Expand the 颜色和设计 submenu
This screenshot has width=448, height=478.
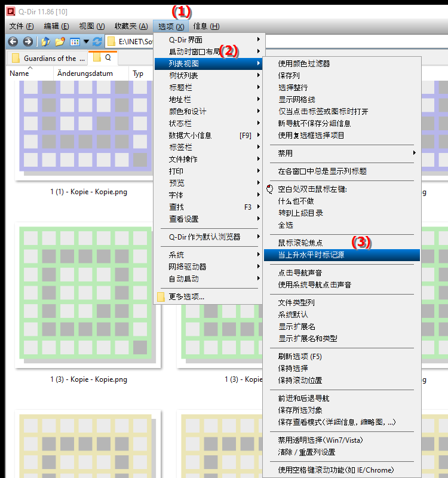coord(208,111)
